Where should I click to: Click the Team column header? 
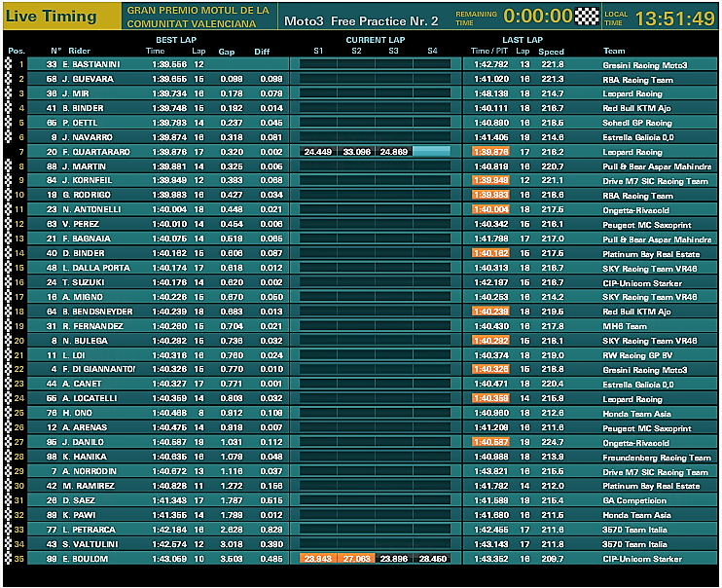pos(614,51)
